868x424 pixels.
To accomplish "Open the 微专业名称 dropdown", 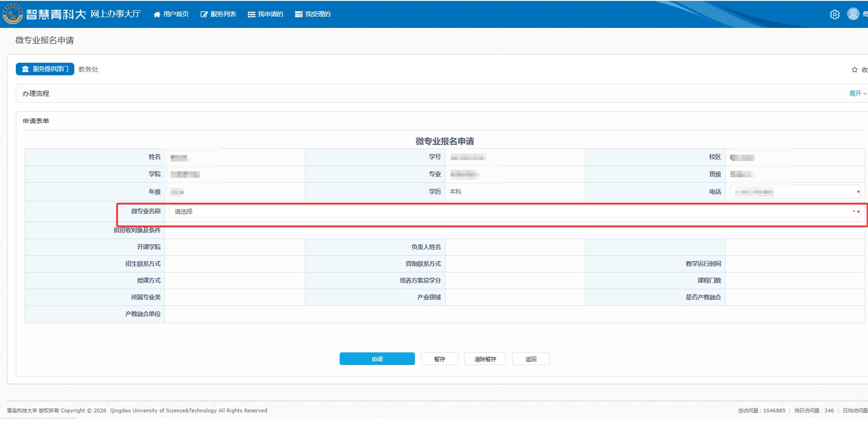I will point(511,212).
